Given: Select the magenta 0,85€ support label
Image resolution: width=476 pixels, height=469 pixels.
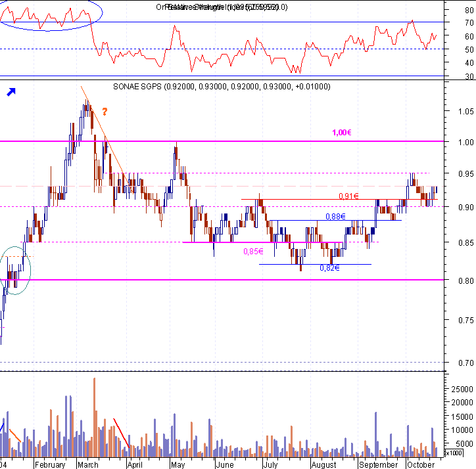Looking at the screenshot, I should [253, 252].
